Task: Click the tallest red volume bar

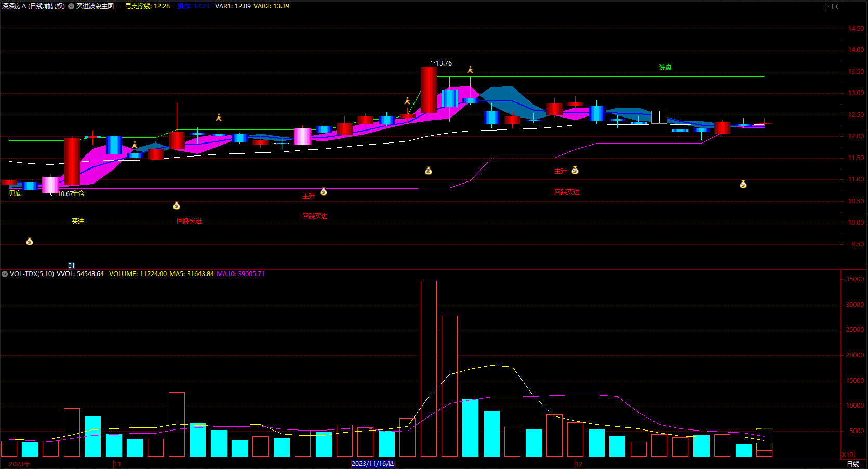Action: click(429, 369)
